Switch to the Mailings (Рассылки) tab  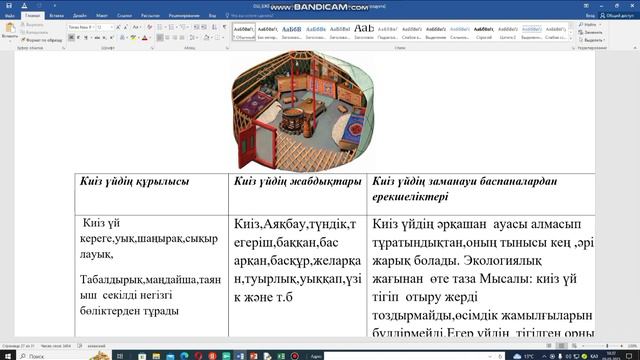tap(150, 16)
